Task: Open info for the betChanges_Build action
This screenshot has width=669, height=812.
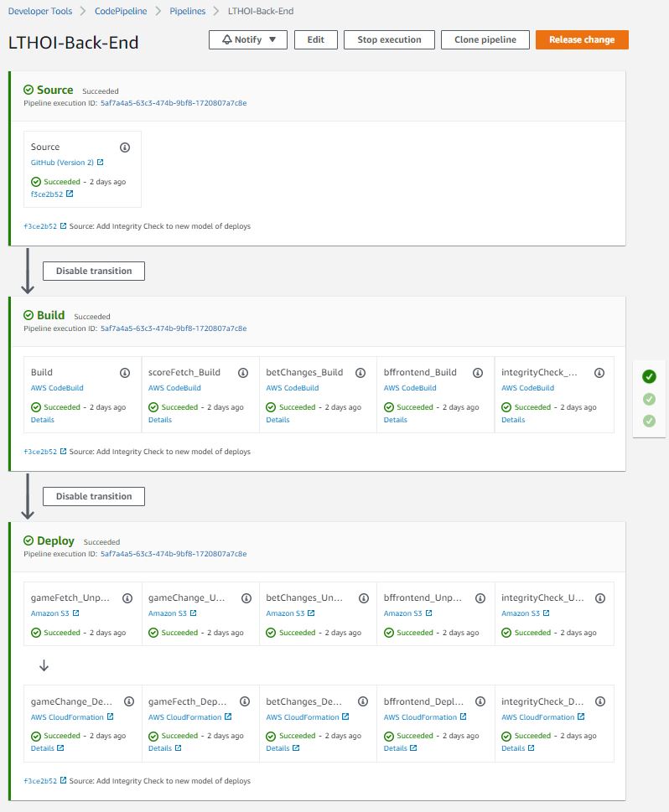Action: [360, 372]
